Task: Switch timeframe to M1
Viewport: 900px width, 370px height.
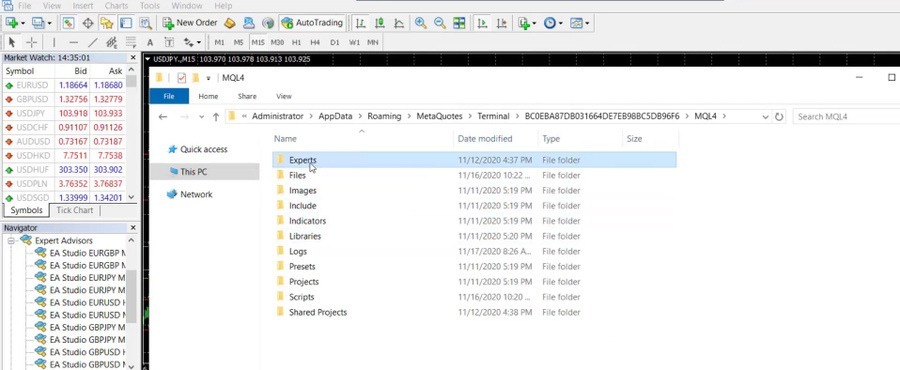Action: tap(219, 42)
